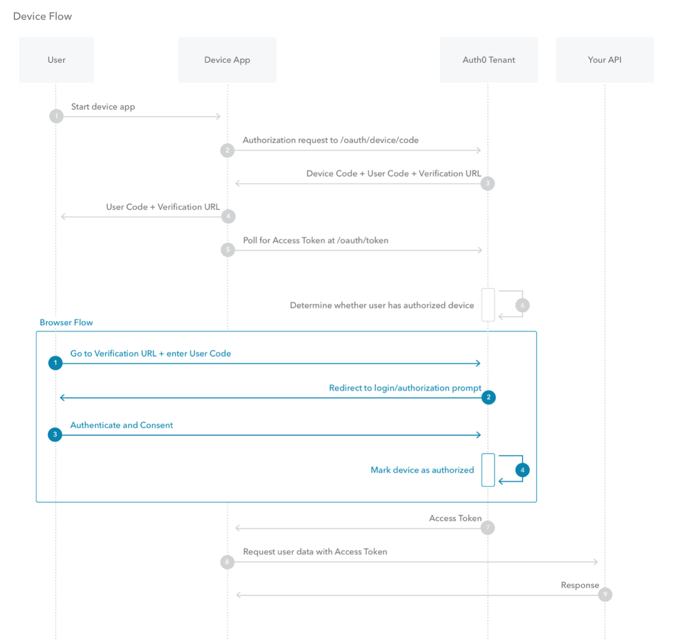Select the Auth0 Tenant participant box
The width and height of the screenshot is (682, 640).
pos(488,60)
